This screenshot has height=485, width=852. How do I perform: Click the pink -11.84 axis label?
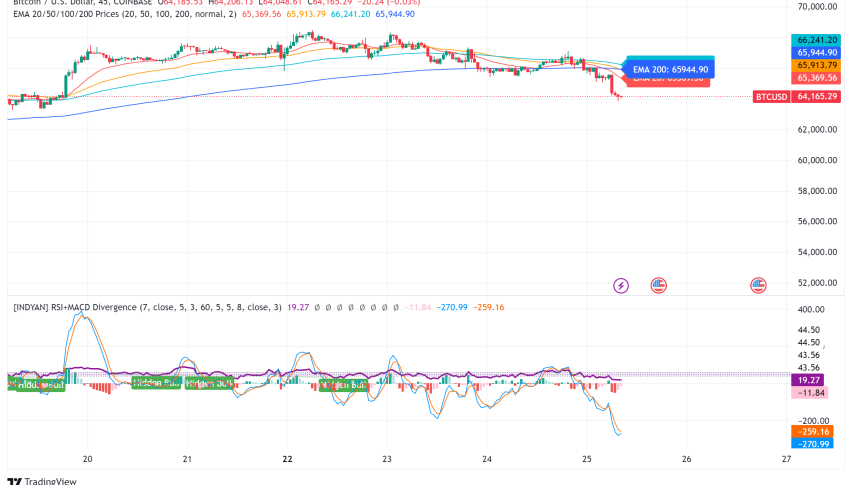pos(810,393)
